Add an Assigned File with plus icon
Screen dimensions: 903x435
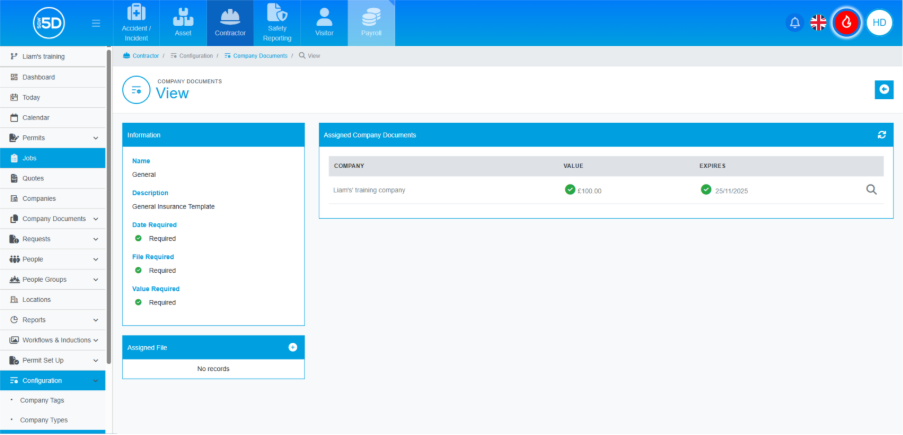tap(293, 347)
